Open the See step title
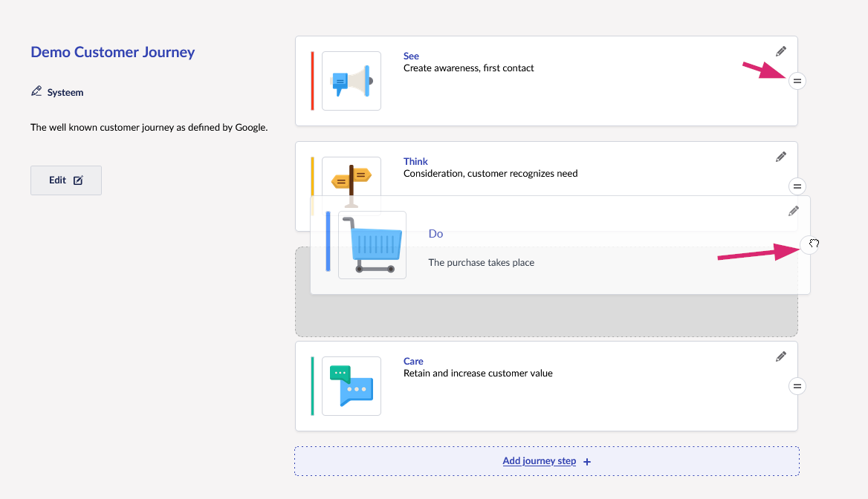 [x=411, y=56]
